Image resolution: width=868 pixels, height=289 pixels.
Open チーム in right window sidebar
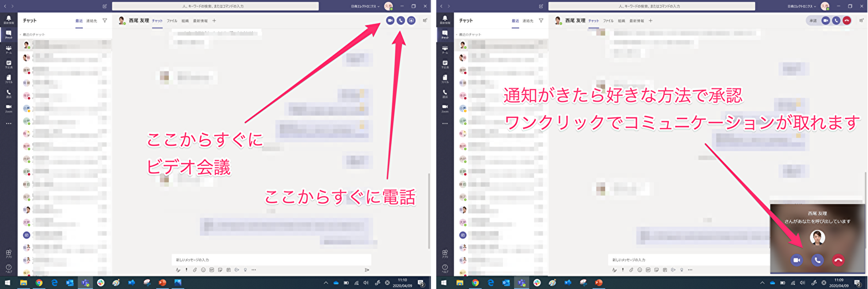445,49
